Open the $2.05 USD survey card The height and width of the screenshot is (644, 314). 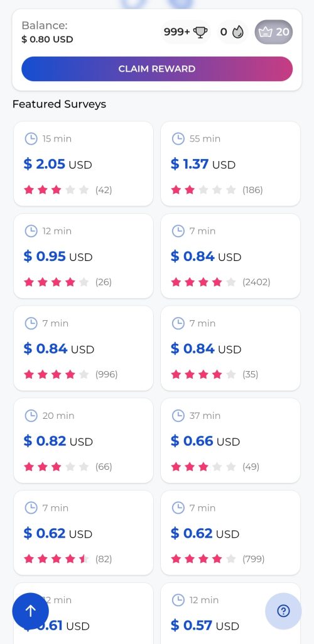point(84,164)
